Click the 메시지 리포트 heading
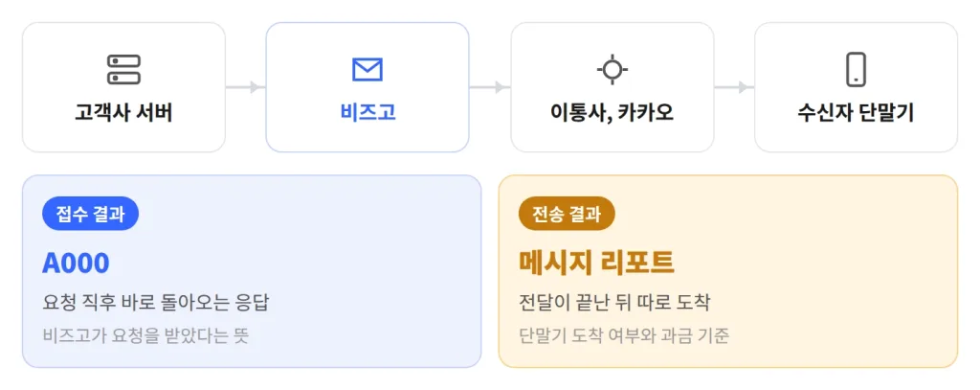The image size is (980, 390). click(597, 264)
